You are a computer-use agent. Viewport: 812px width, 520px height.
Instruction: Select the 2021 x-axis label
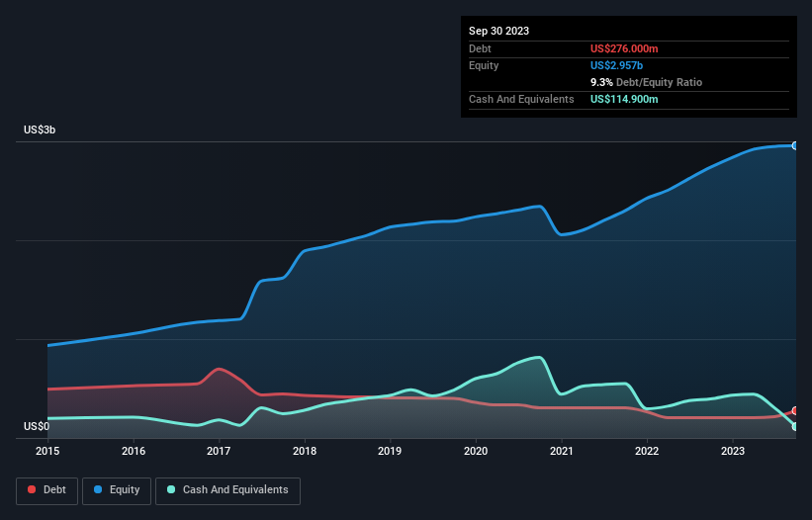pyautogui.click(x=562, y=451)
